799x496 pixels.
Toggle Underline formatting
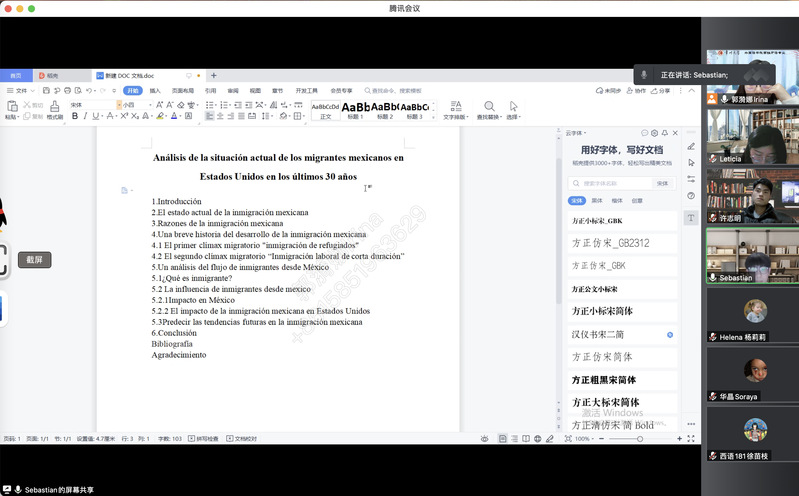(x=95, y=116)
